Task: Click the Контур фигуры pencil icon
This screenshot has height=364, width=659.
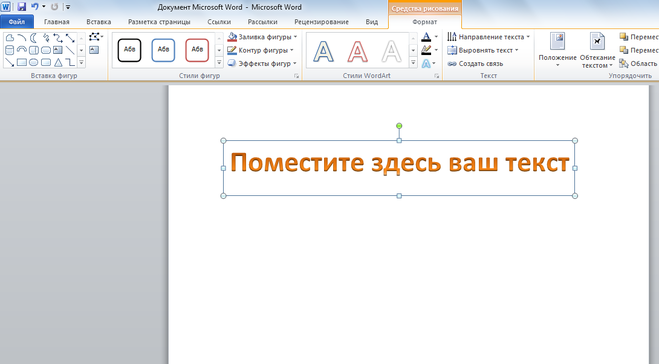Action: tap(232, 50)
